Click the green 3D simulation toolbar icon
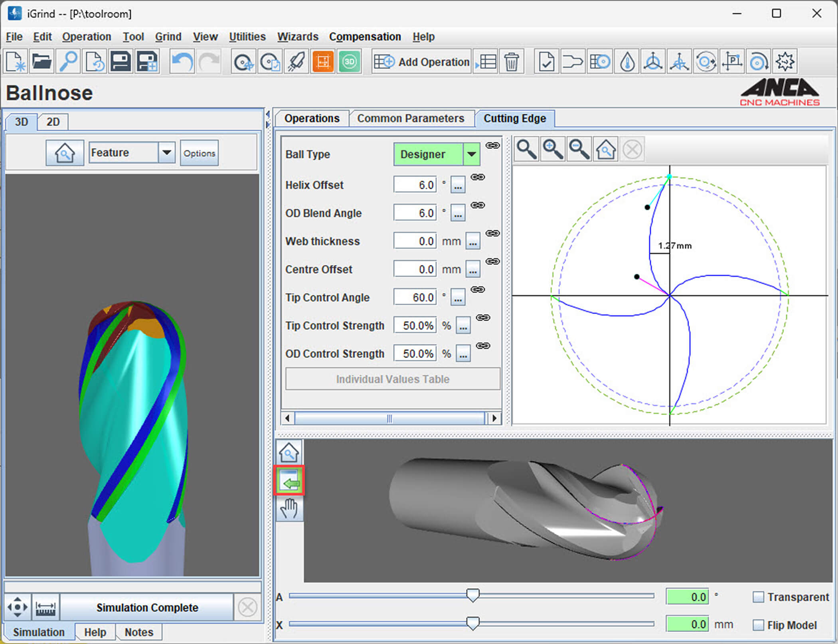838x644 pixels. pyautogui.click(x=349, y=62)
